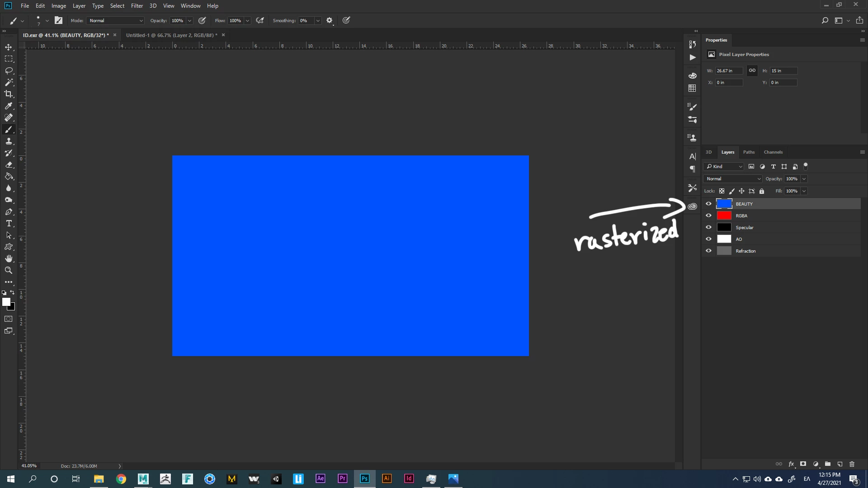Select the Lasso tool
The height and width of the screenshot is (488, 868).
[x=9, y=70]
